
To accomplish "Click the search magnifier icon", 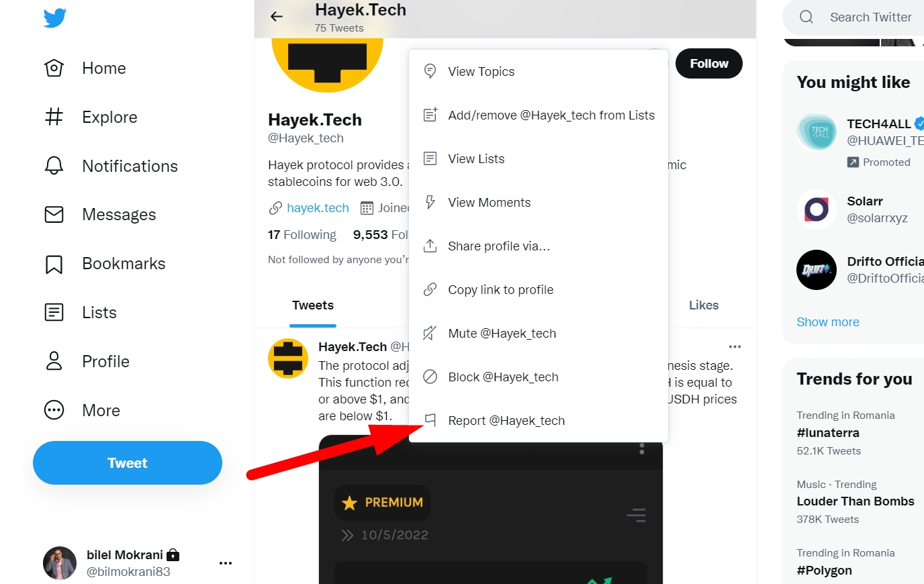I will click(806, 17).
